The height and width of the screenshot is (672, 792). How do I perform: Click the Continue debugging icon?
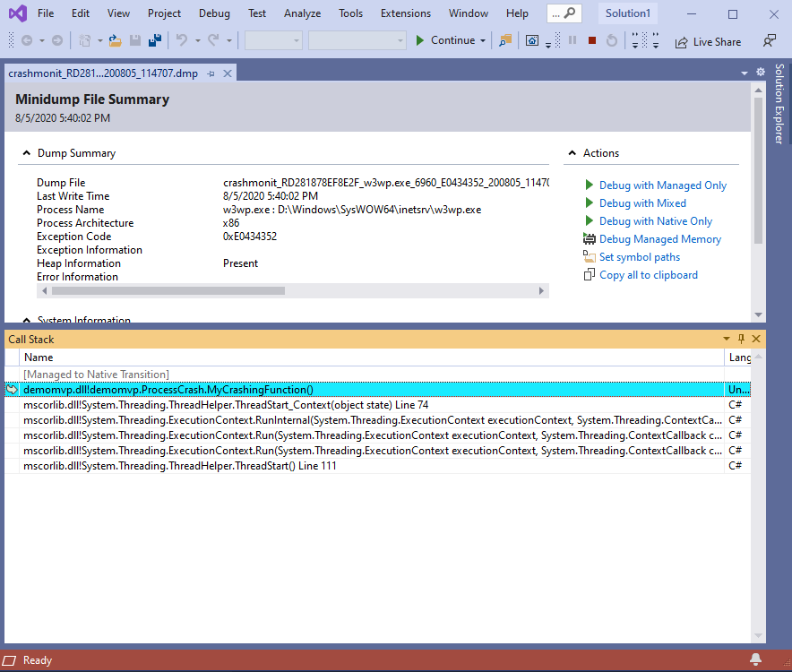point(419,40)
